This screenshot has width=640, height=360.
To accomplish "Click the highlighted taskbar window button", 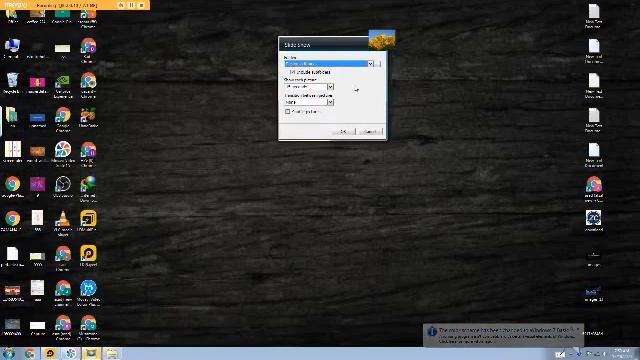I will tap(91, 353).
